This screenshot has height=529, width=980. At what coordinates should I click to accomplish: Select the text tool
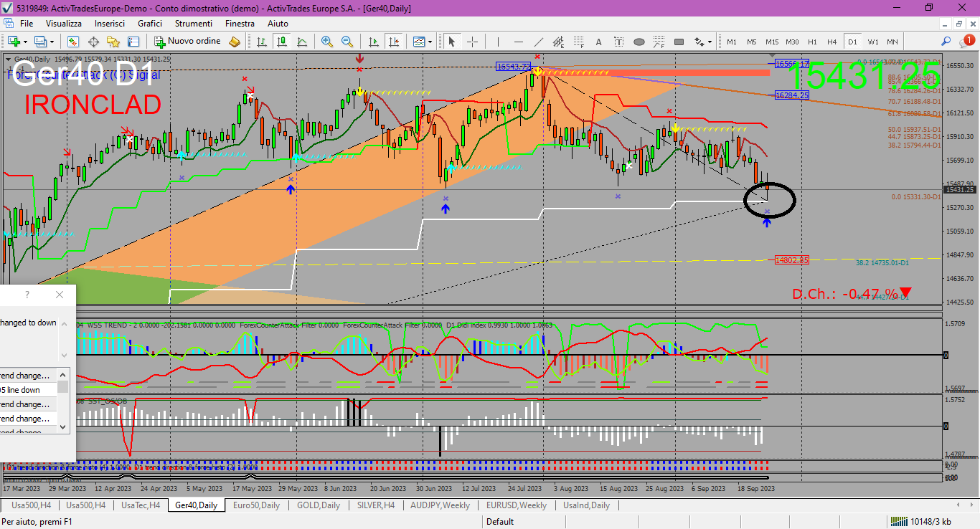599,42
